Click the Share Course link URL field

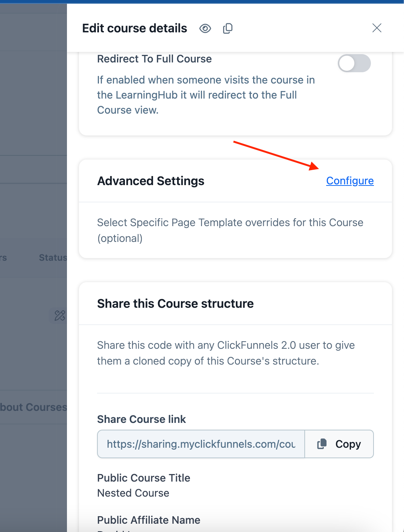click(x=201, y=444)
